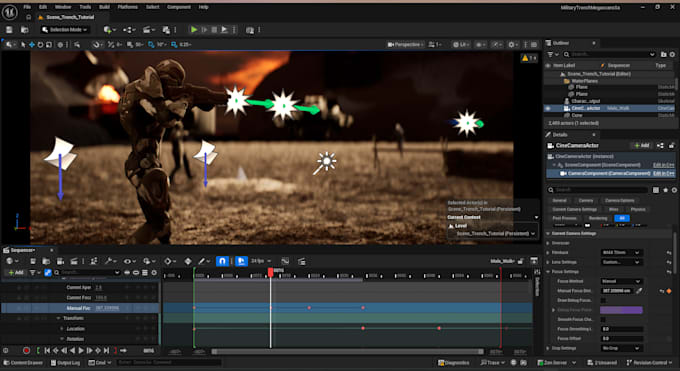Select the All filter tab in Details
This screenshot has width=680, height=371.
[x=622, y=218]
